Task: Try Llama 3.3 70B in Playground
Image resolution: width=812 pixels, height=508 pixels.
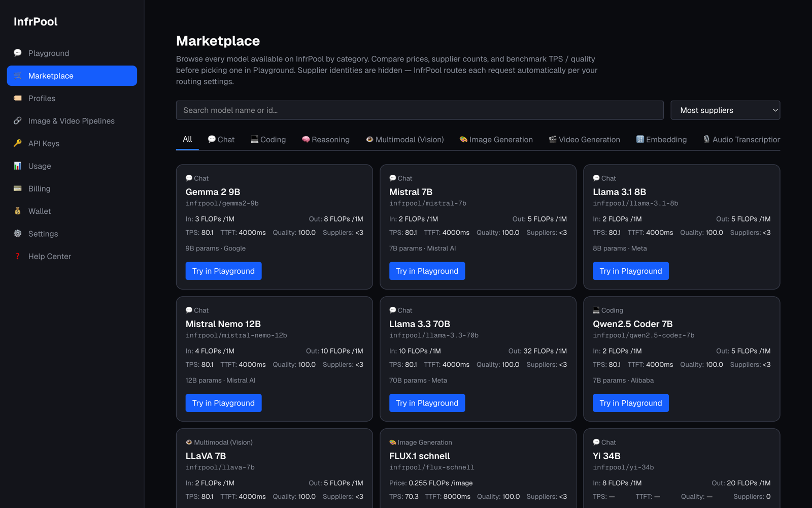Action: click(x=427, y=403)
